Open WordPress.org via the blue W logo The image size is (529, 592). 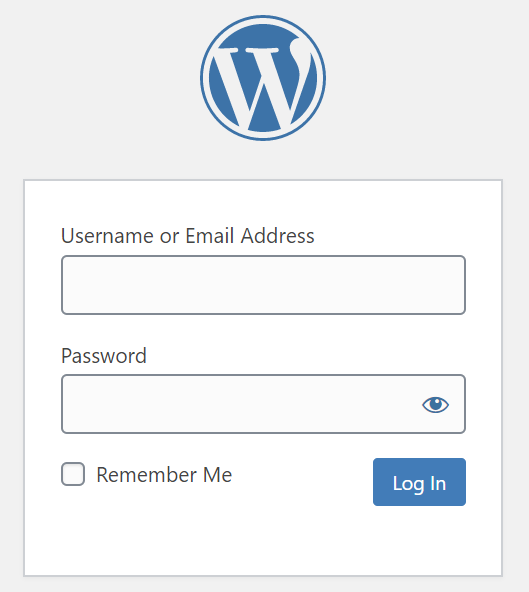click(263, 78)
